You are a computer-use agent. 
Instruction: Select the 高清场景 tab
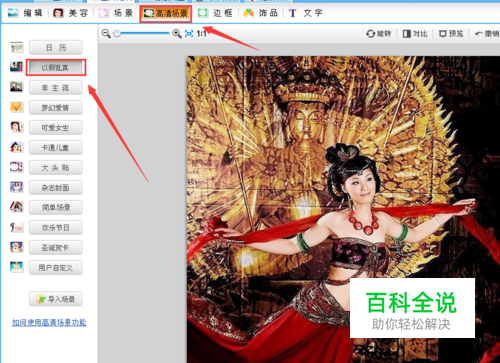pos(166,13)
